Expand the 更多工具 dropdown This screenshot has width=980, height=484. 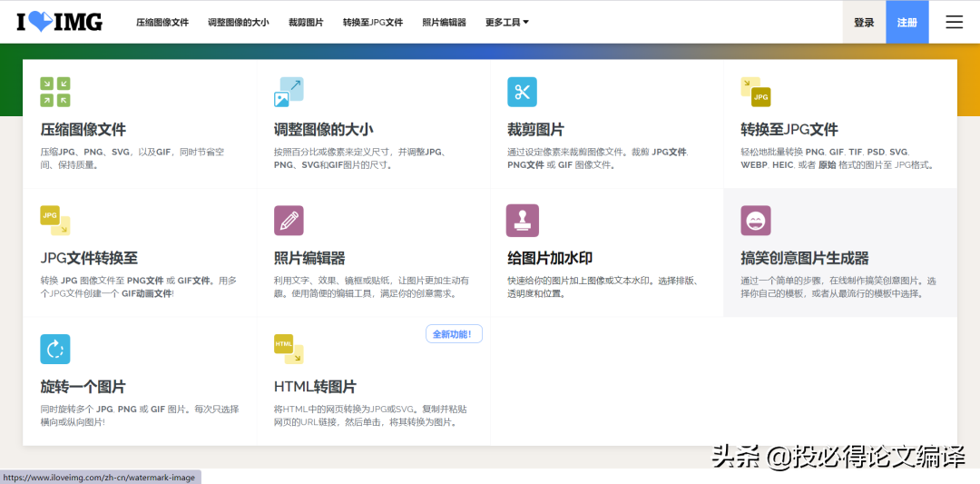[507, 23]
